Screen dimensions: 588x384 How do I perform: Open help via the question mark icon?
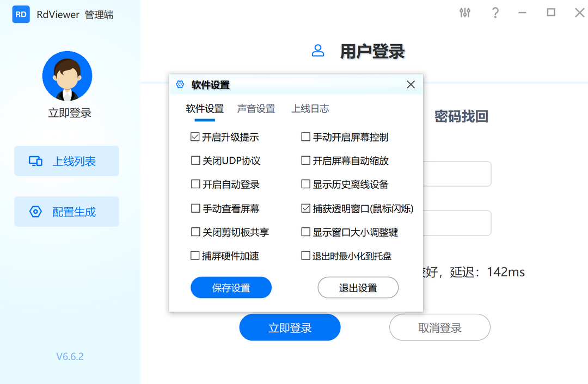(x=495, y=13)
